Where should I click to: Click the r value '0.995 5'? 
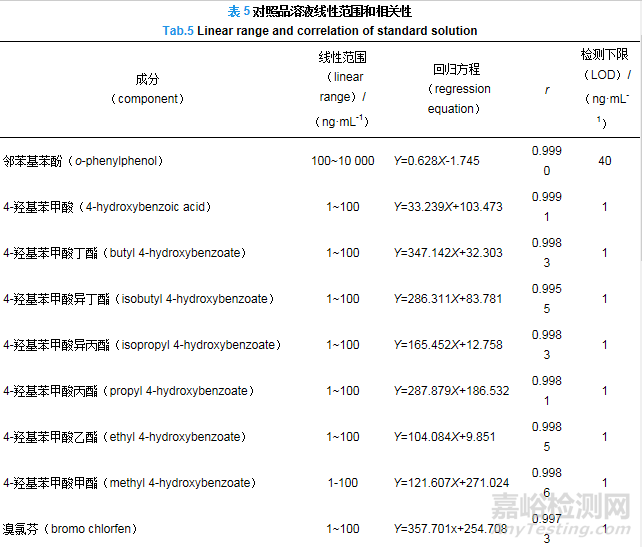tap(547, 298)
